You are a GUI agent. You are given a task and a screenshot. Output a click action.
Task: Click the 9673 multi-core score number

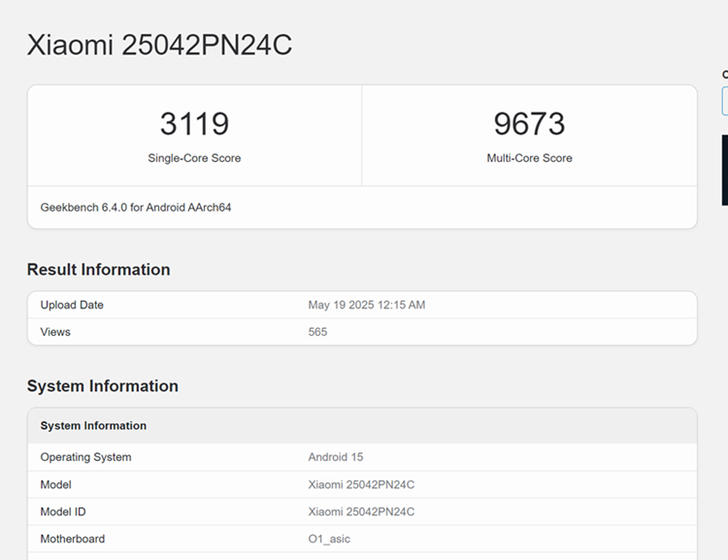pos(529,124)
